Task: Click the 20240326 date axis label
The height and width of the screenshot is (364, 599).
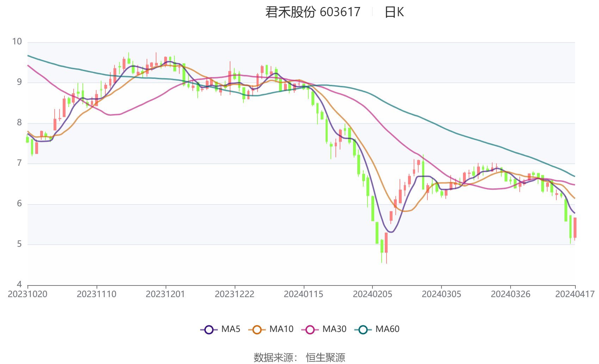Action: pos(511,294)
